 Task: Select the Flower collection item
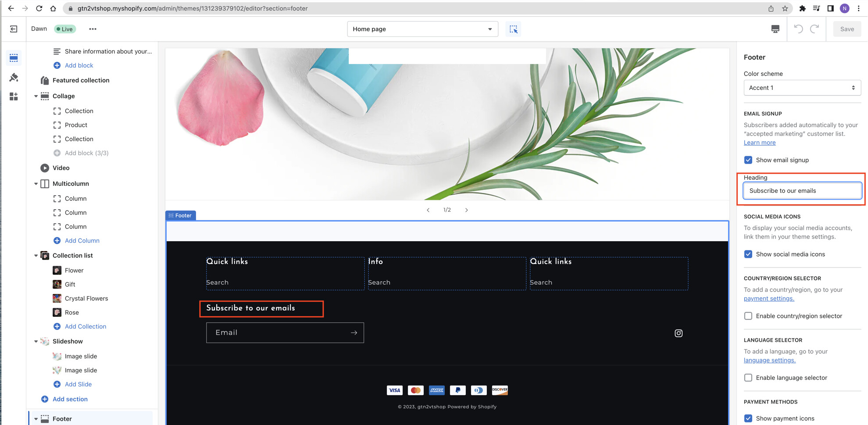tap(74, 271)
